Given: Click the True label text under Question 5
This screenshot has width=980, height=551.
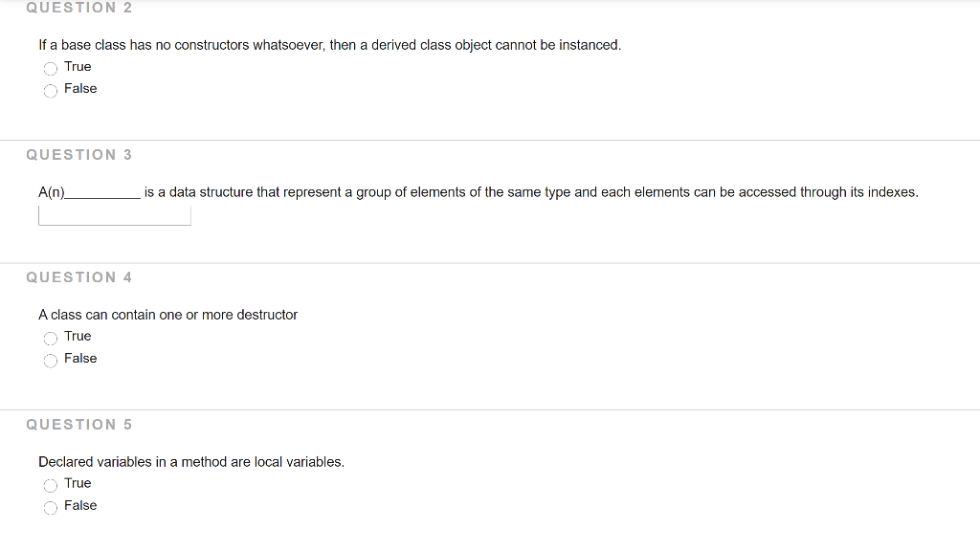Looking at the screenshot, I should (78, 483).
